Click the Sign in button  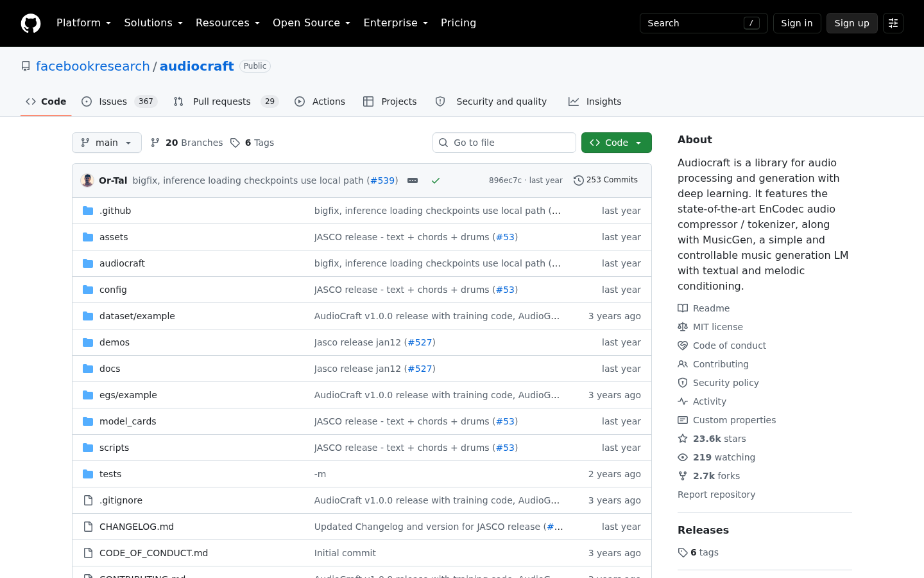coord(797,23)
